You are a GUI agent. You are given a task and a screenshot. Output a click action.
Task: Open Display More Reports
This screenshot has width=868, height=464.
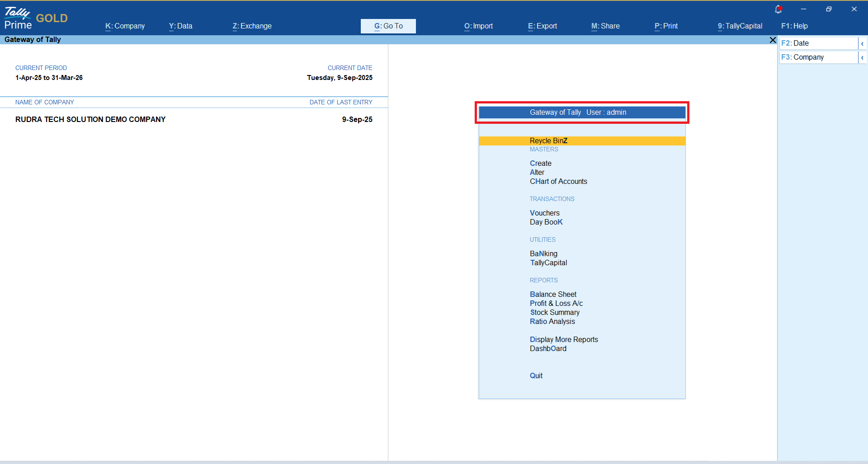564,340
